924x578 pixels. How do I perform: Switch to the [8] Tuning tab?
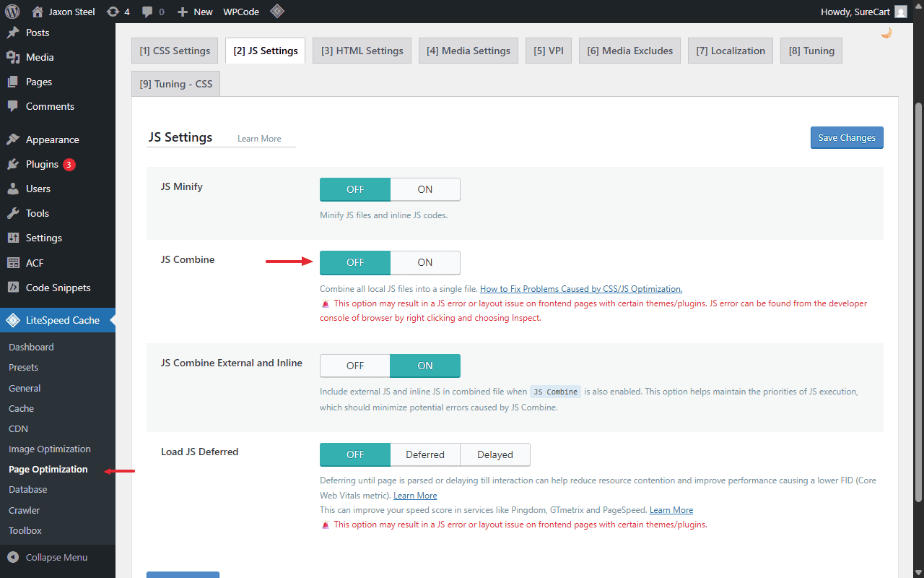[811, 51]
